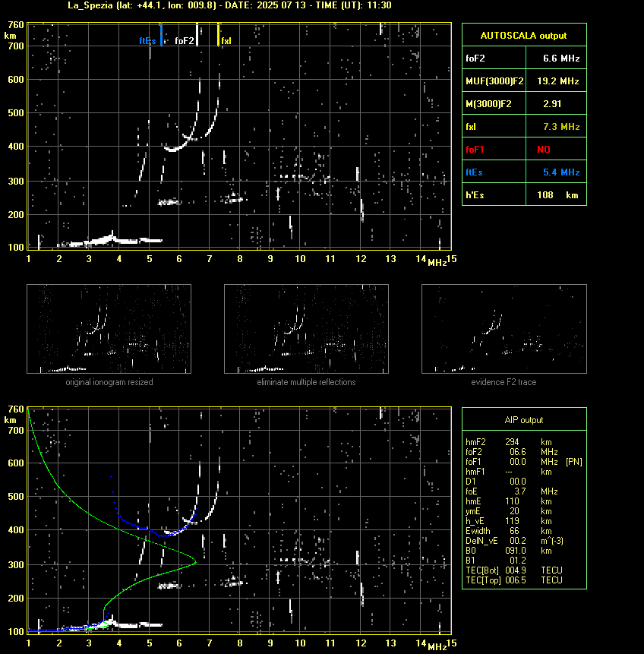Click the Es layer trace in top ionogram

[x=109, y=241]
